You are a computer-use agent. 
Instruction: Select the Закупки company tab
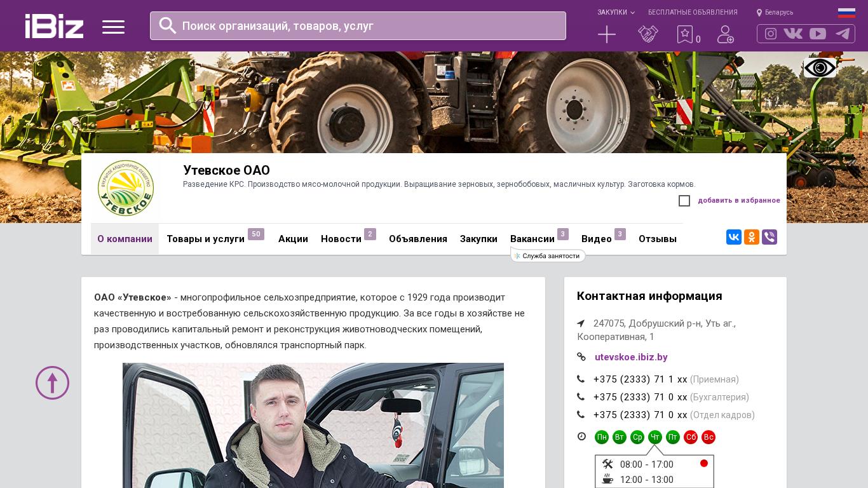pyautogui.click(x=478, y=239)
